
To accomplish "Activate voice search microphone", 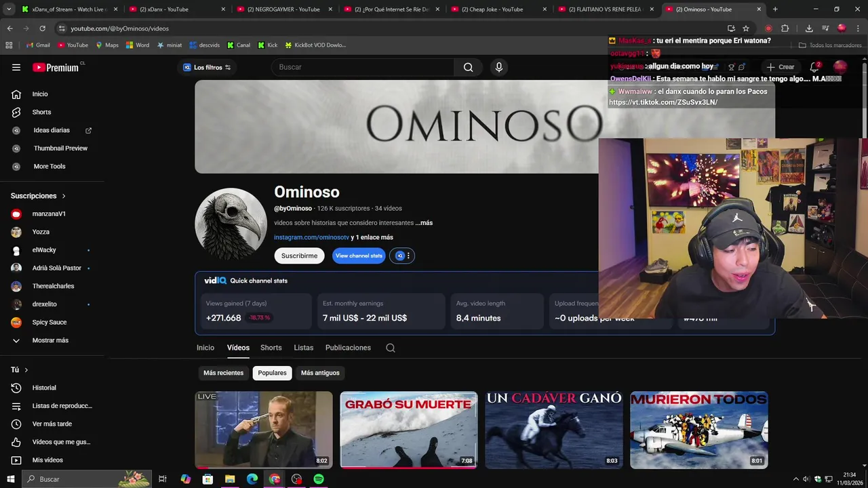I will point(499,67).
